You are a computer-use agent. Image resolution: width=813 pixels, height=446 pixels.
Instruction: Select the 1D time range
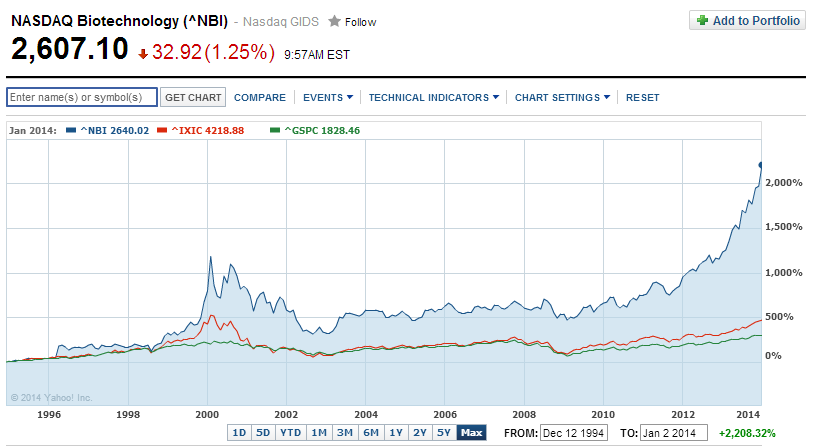pyautogui.click(x=239, y=433)
